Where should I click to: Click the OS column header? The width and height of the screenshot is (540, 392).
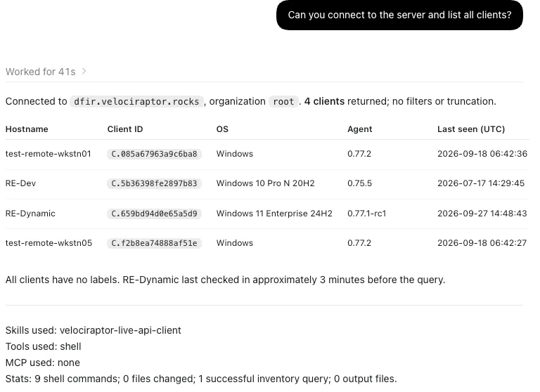pyautogui.click(x=222, y=129)
